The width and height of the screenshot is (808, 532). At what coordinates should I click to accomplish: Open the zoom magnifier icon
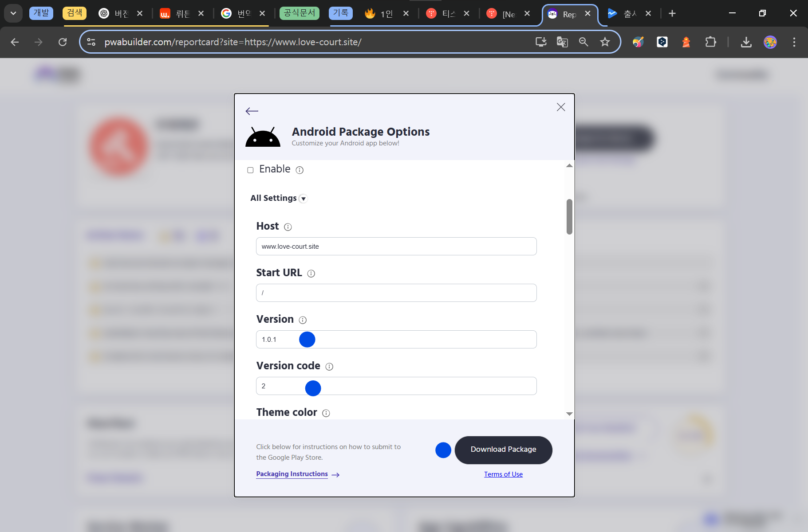(583, 42)
